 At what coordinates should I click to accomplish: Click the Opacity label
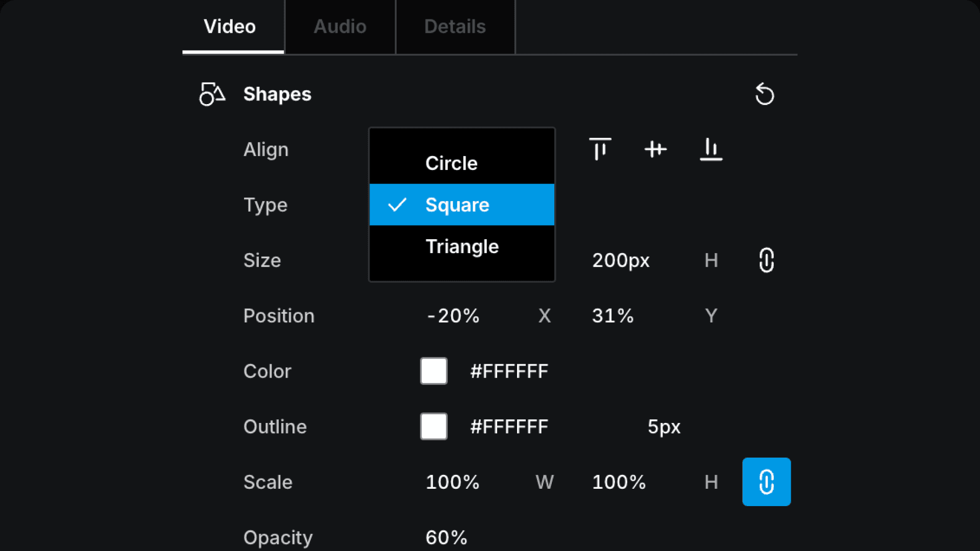click(x=278, y=538)
